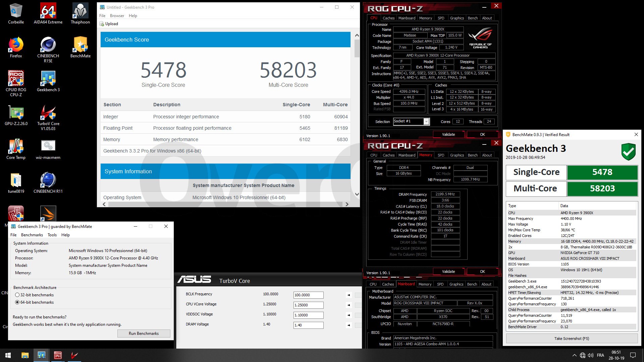Show hidden tray icons chevron
Image resolution: width=644 pixels, height=362 pixels.
tap(574, 355)
